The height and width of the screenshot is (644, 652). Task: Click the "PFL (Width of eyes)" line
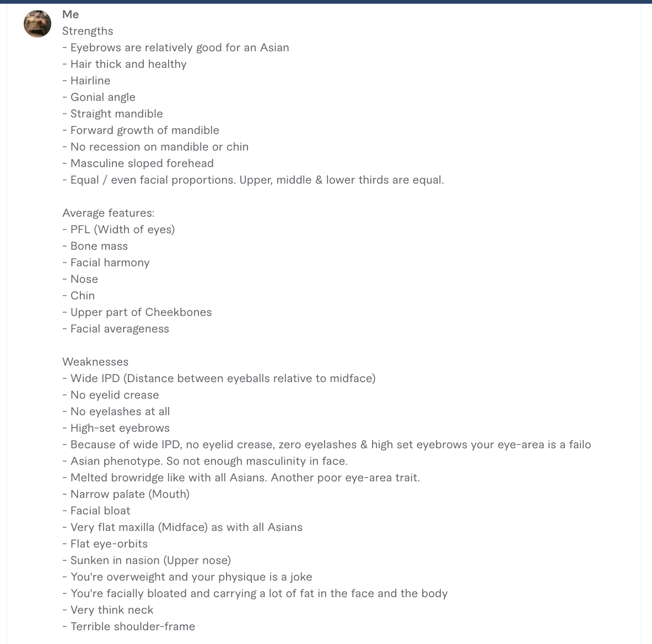tap(118, 229)
